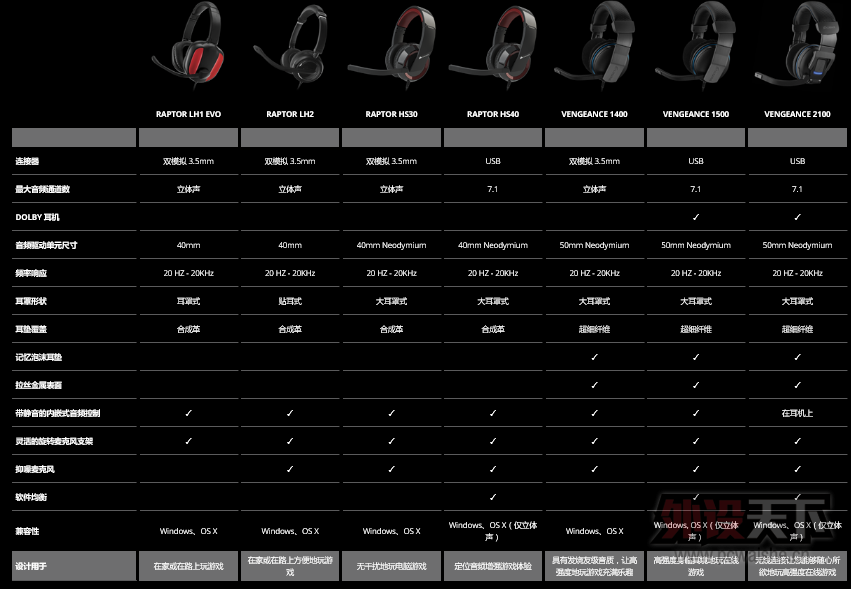Click the 记忆泡沫耳垫 checkmark for Vengeance 1400

(x=594, y=357)
